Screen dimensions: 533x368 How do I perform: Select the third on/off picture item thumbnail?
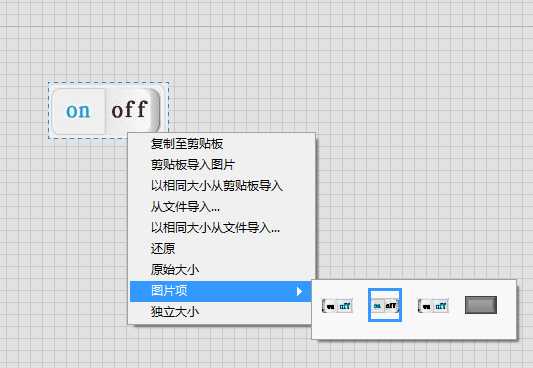433,305
